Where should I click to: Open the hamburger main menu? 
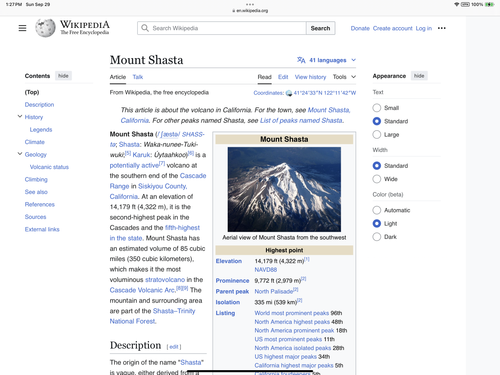pos(22,28)
